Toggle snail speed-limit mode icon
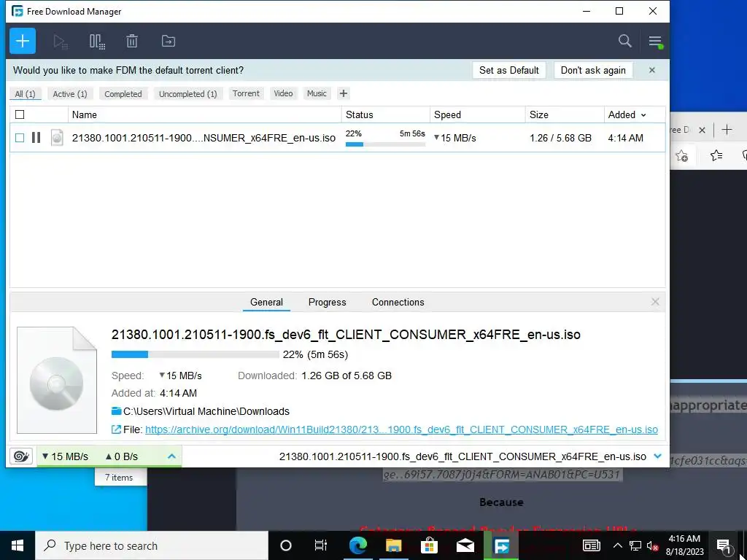This screenshot has height=560, width=747. pyautogui.click(x=21, y=456)
